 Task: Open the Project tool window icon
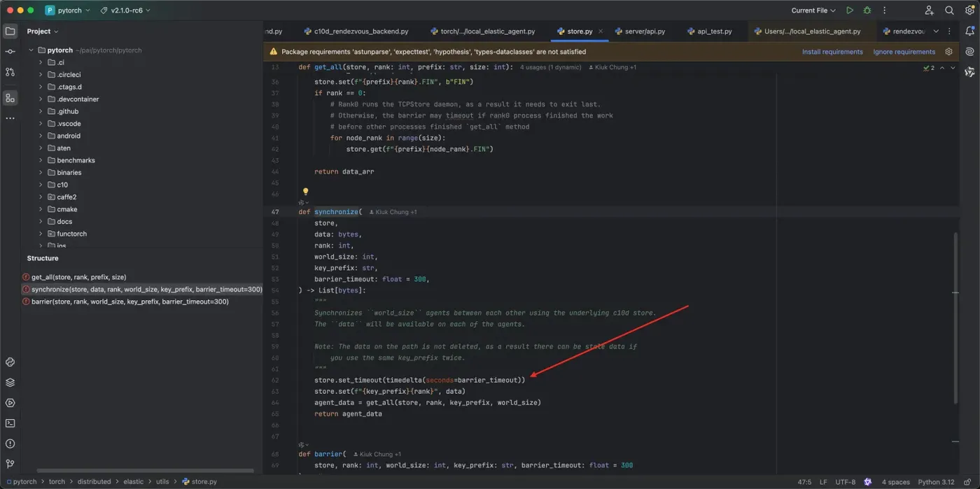pyautogui.click(x=10, y=31)
